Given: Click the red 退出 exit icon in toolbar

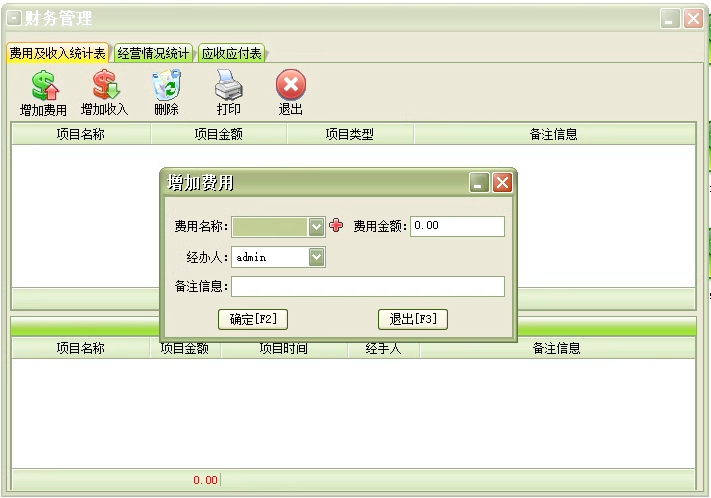Looking at the screenshot, I should click(291, 85).
